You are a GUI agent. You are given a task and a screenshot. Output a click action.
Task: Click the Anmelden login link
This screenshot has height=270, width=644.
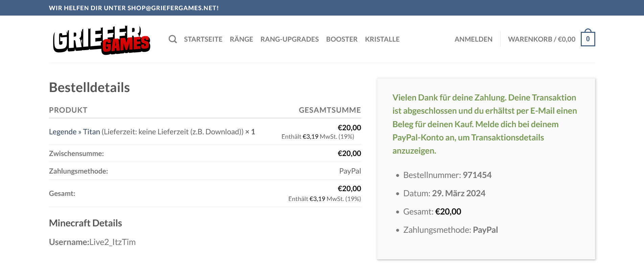click(x=473, y=39)
